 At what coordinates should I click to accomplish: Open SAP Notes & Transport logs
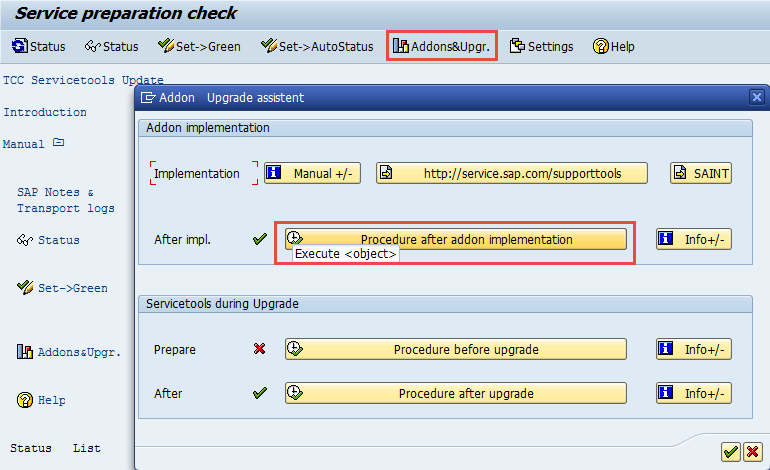65,200
